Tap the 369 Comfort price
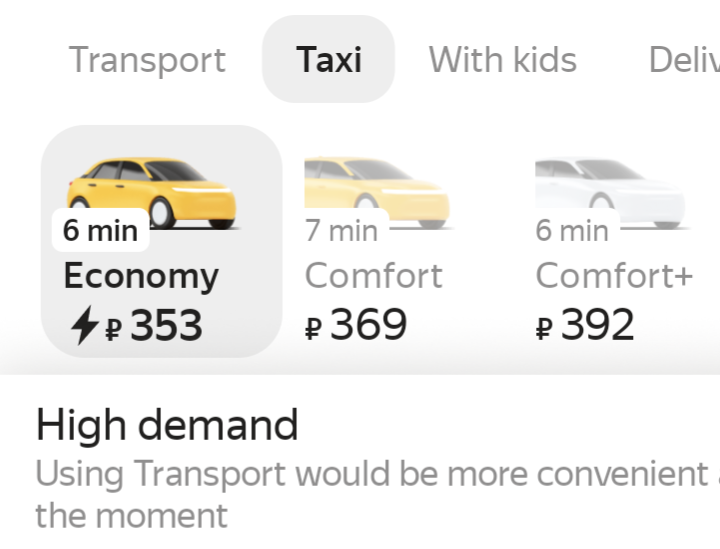Screen dimensions: 720x549 [x=368, y=325]
